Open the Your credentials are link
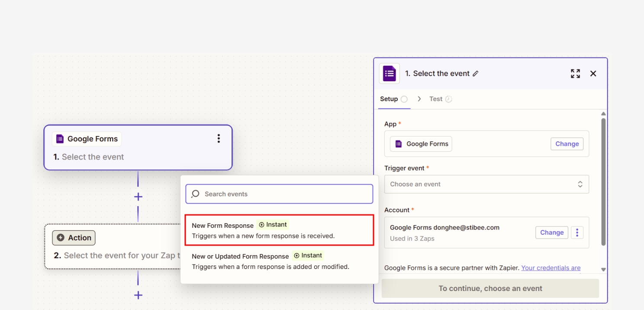This screenshot has width=644, height=310. click(551, 268)
